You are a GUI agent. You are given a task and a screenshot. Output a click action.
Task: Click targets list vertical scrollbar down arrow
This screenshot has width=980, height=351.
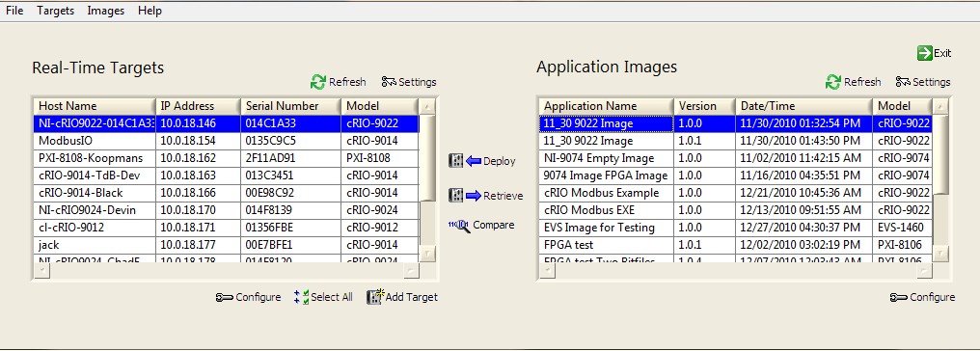click(427, 253)
